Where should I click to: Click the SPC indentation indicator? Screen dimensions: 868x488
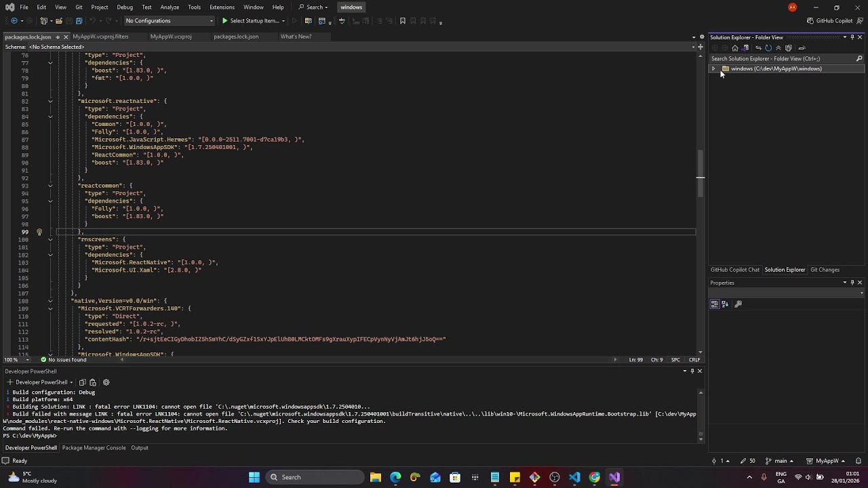click(675, 360)
